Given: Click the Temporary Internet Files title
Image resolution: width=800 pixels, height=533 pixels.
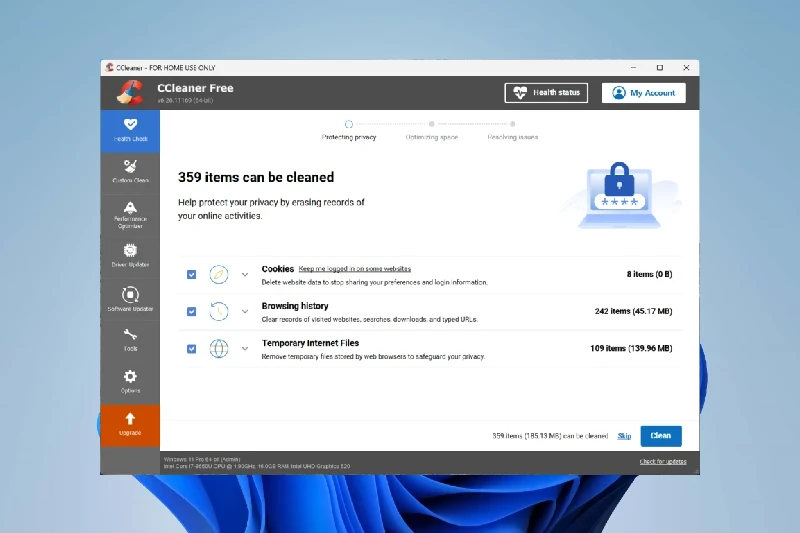Looking at the screenshot, I should pyautogui.click(x=310, y=343).
